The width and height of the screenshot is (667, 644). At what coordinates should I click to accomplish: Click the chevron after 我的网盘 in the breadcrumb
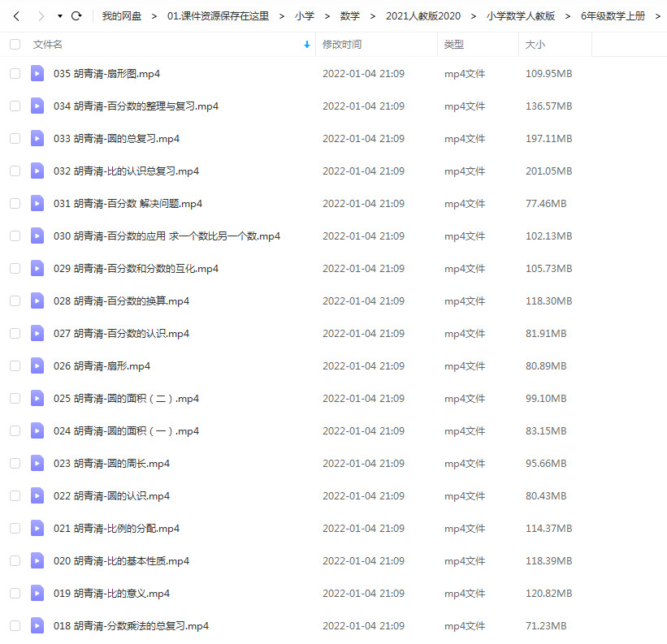(x=154, y=16)
